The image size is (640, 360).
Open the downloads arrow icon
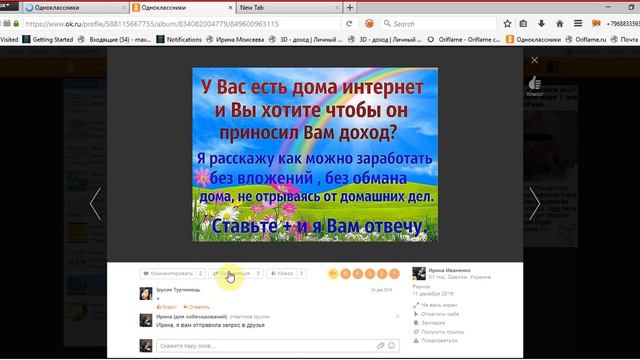pyautogui.click(x=541, y=24)
